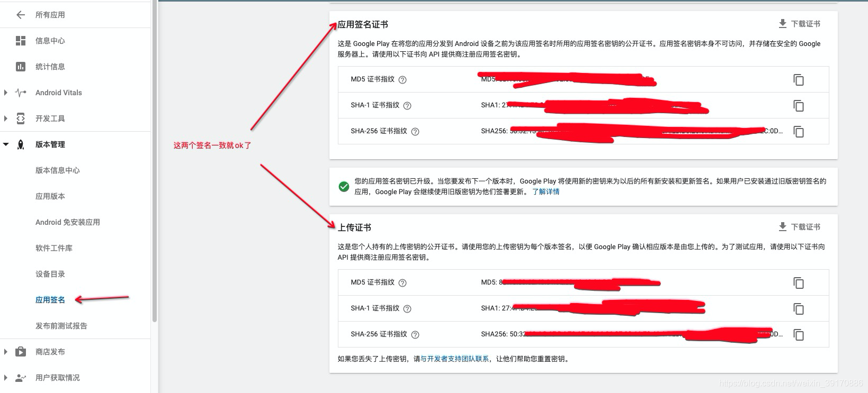Open help for upload SHA-256 证书指纹
Screen dimensions: 868x393
click(415, 335)
